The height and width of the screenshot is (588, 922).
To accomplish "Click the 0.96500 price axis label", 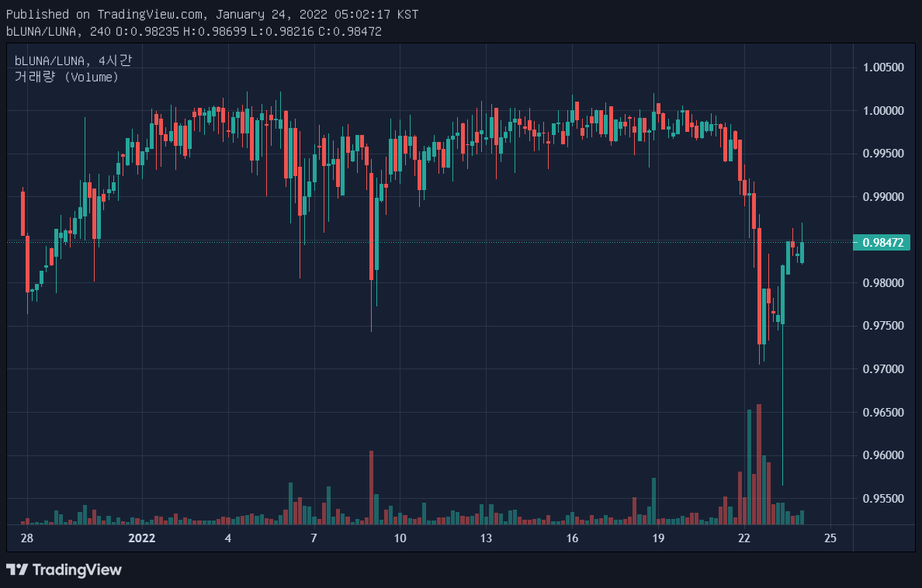I will pyautogui.click(x=883, y=412).
